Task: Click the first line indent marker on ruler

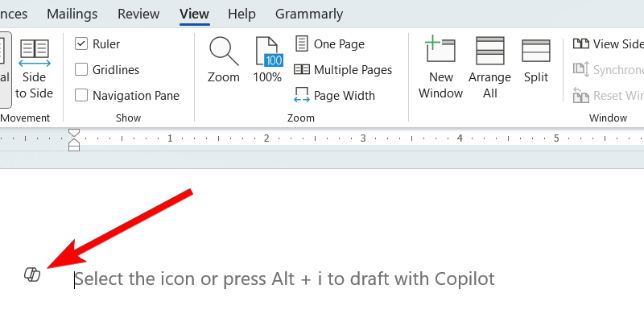Action: (74, 133)
